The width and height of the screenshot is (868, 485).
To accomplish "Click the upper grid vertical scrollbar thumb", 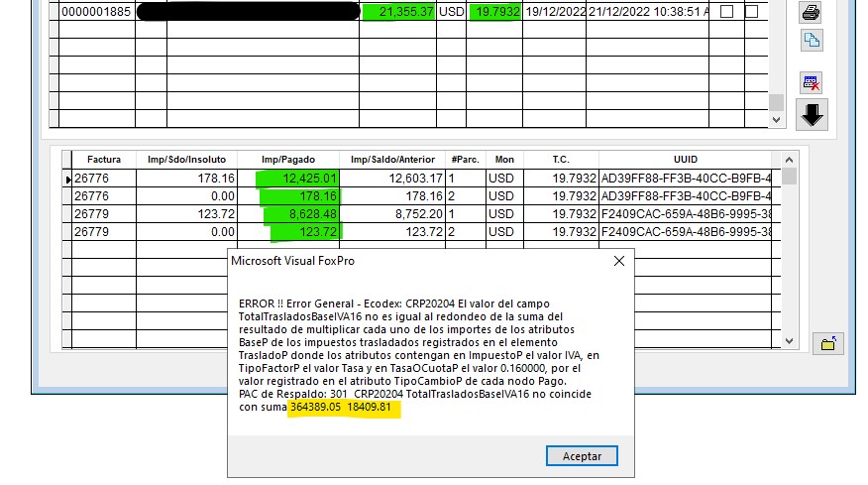I will click(x=776, y=102).
